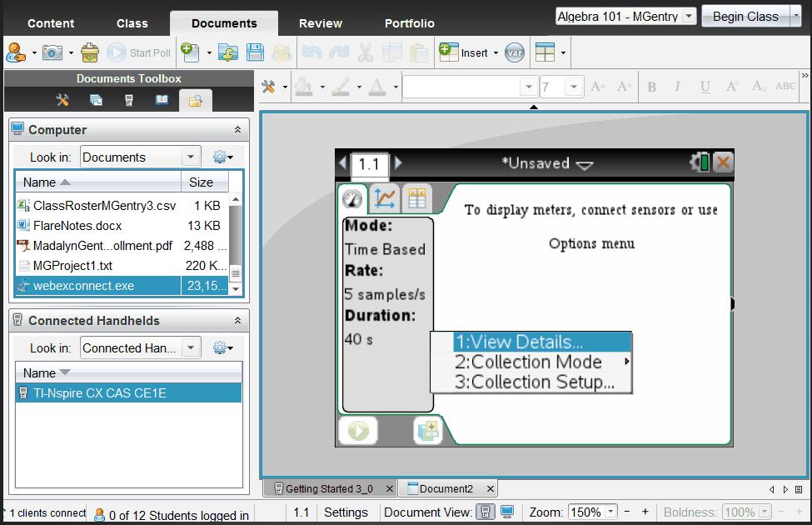The width and height of the screenshot is (812, 525).
Task: Open the Zoom 150% dropdown
Action: tap(611, 512)
